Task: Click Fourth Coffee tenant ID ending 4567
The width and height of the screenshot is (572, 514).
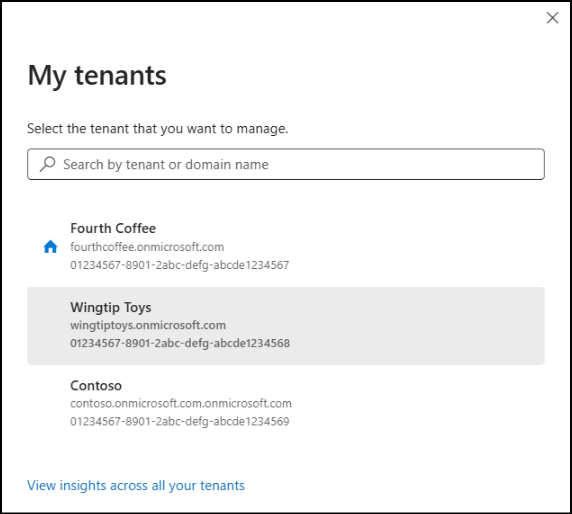Action: pyautogui.click(x=179, y=265)
